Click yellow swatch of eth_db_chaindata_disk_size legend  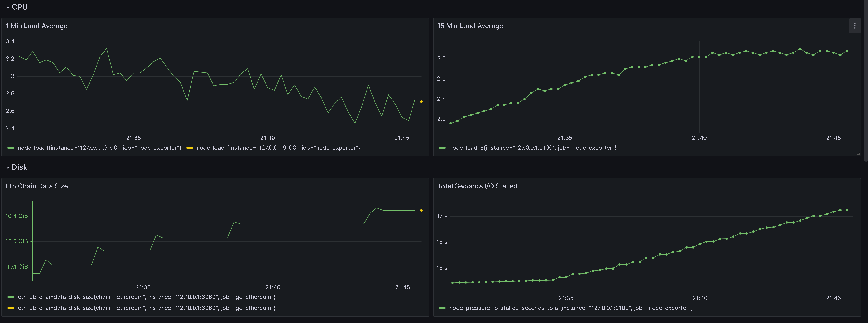pos(11,308)
